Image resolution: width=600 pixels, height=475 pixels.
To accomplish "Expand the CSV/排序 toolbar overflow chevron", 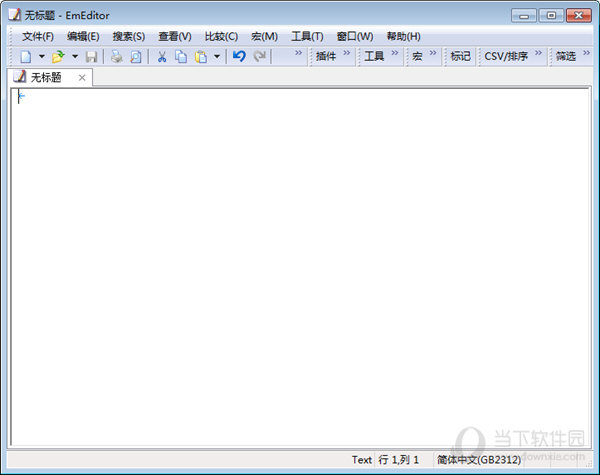I will click(x=538, y=52).
